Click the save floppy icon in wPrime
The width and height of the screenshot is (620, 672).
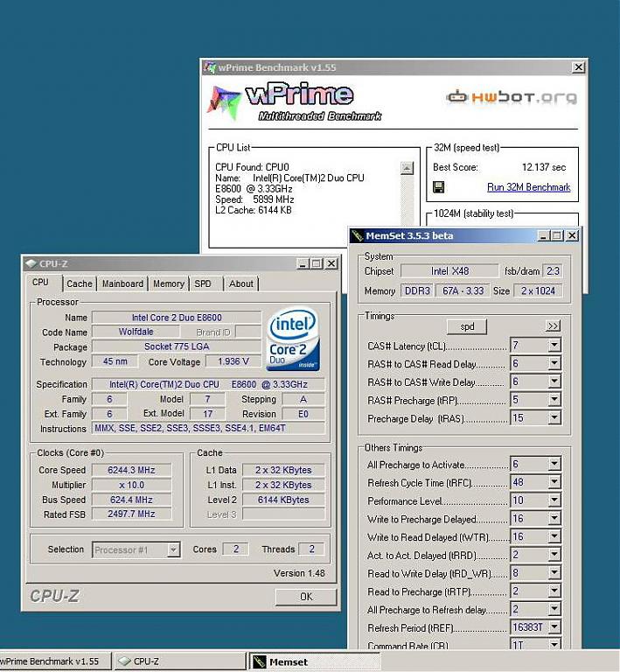tap(438, 187)
